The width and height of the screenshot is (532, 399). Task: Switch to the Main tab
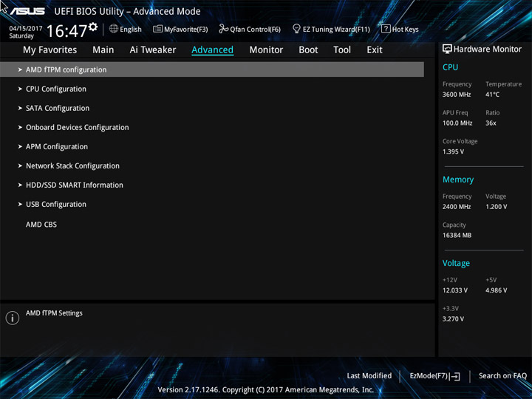[103, 50]
